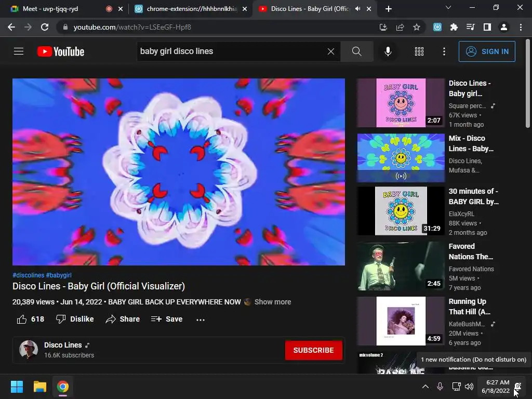Open the Running Up That Hill thumbnail

tap(401, 321)
